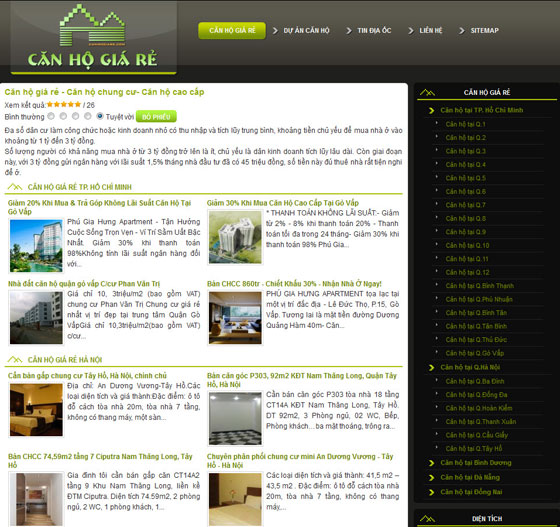Open the Liên Hệ menu item
The width and height of the screenshot is (560, 527).
[x=431, y=31]
